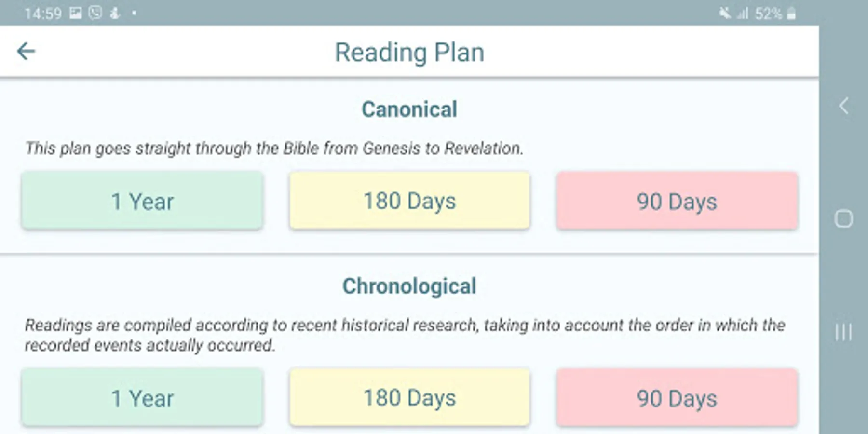868x434 pixels.
Task: Choose the Canonical 180 Days plan
Action: (x=409, y=201)
